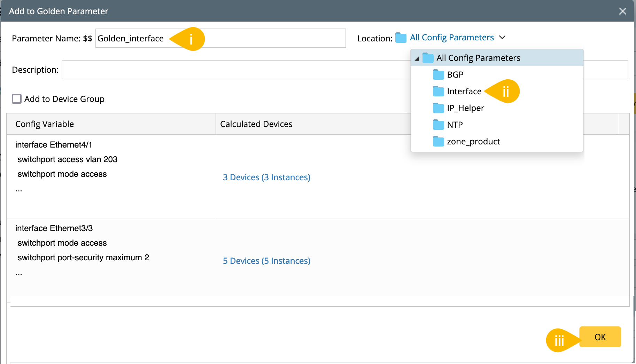Select the All Config Parameters location link

point(452,37)
